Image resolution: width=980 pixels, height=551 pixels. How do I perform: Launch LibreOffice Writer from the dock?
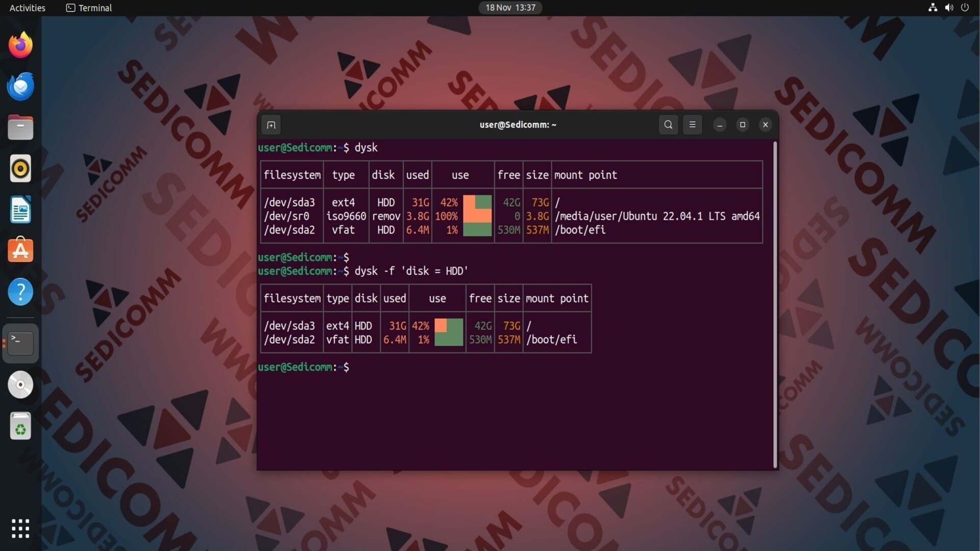(x=20, y=210)
